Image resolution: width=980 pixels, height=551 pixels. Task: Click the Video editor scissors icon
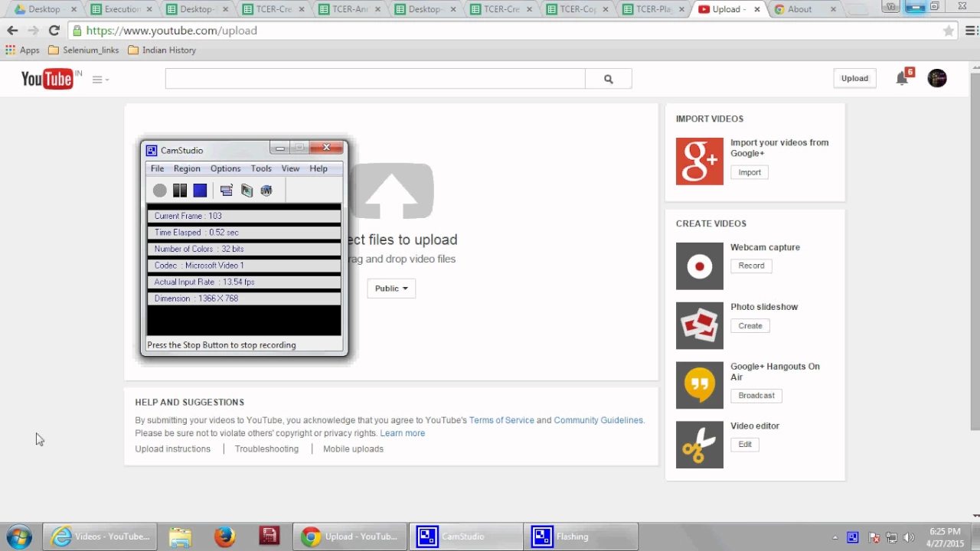700,445
